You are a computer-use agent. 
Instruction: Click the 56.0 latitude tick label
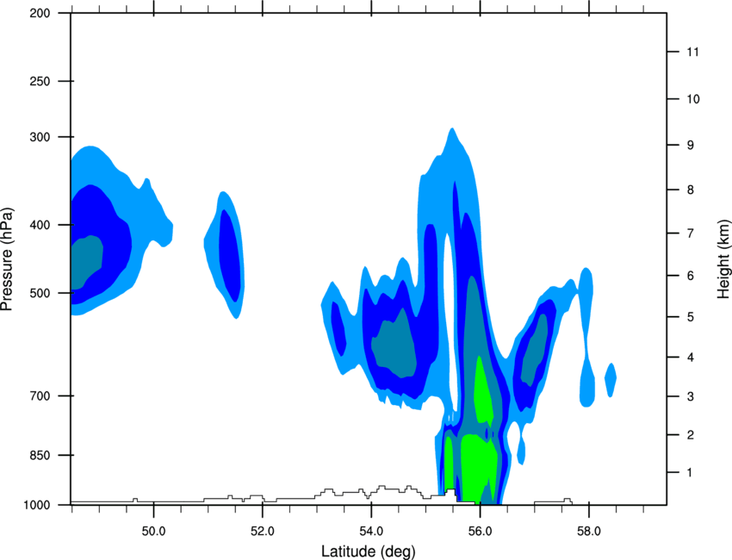[x=480, y=532]
